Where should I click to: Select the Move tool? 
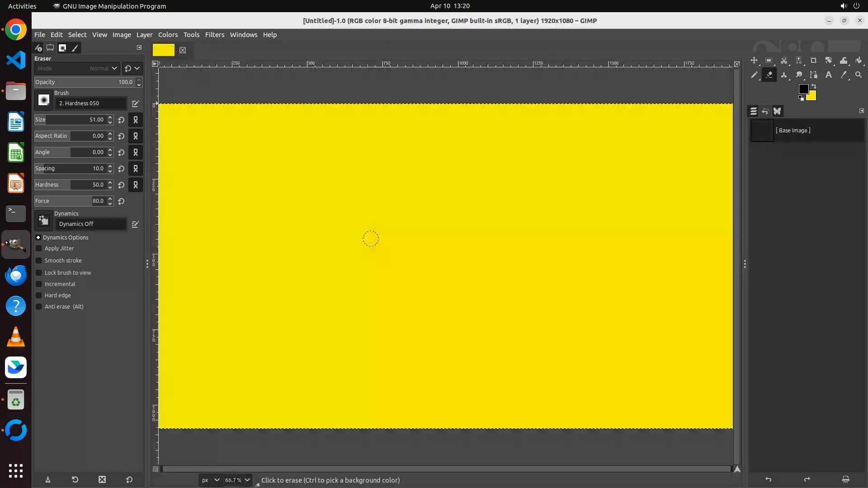[x=754, y=61]
